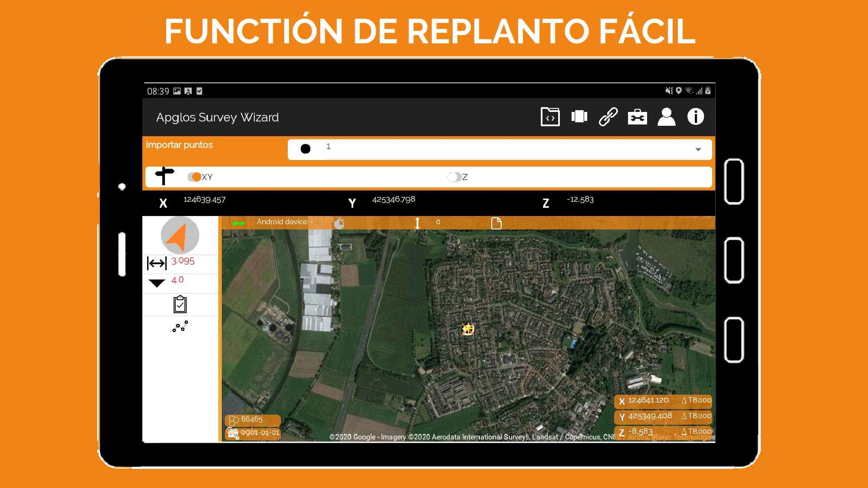Open the project folder icon
The image size is (868, 488).
tap(550, 117)
